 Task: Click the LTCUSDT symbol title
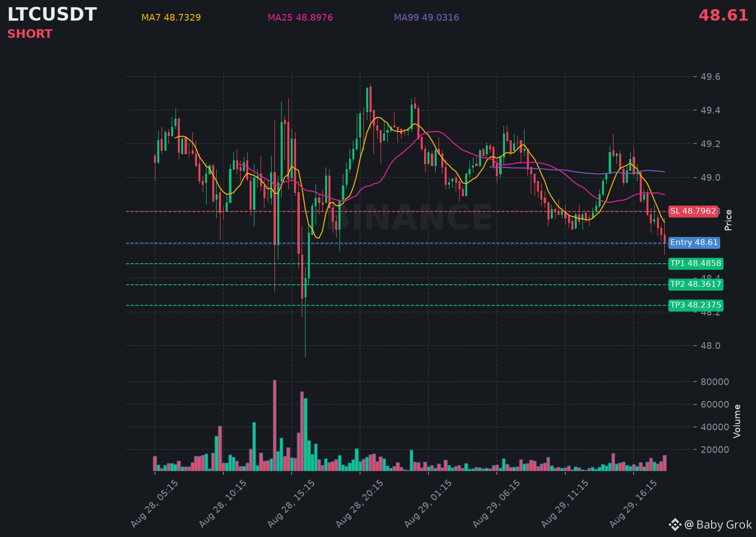tap(52, 14)
